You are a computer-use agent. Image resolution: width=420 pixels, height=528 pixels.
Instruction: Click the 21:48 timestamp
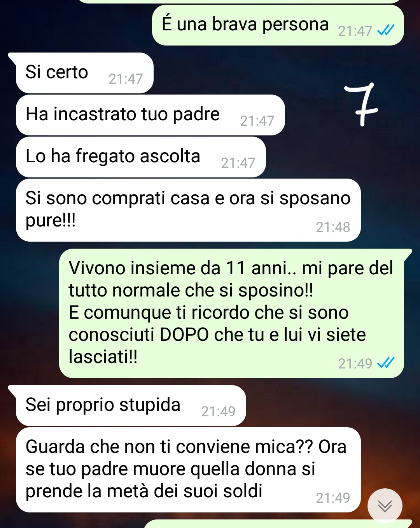pyautogui.click(x=333, y=227)
